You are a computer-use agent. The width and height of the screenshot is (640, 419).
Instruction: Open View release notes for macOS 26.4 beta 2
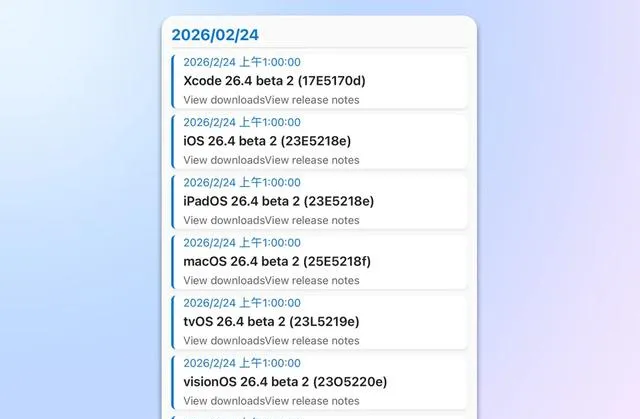click(x=312, y=280)
